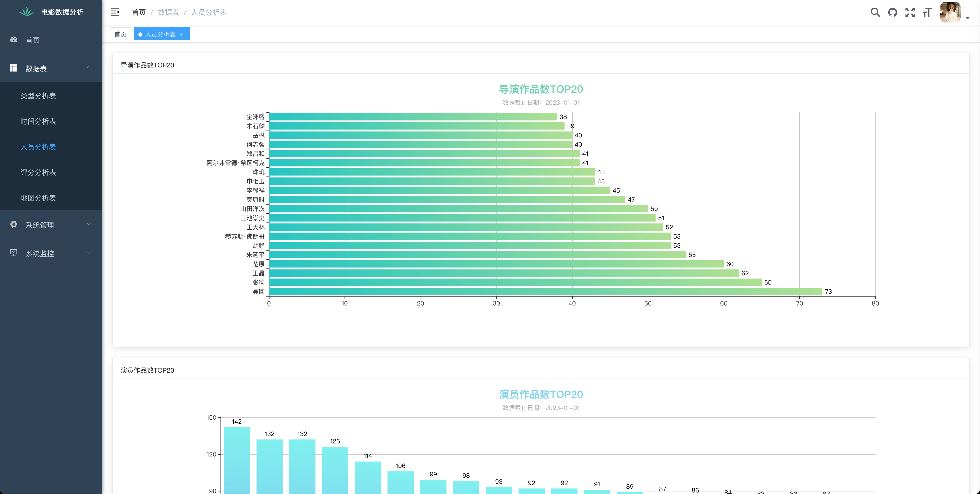Click the 赫苏斯·佛朗哥 axis label

click(245, 236)
